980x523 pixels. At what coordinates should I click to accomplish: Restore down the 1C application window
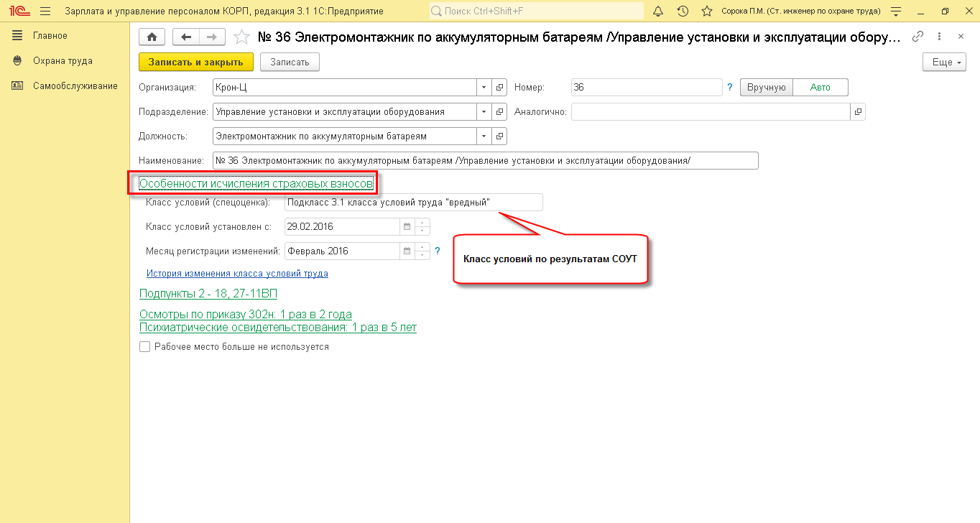pos(945,11)
